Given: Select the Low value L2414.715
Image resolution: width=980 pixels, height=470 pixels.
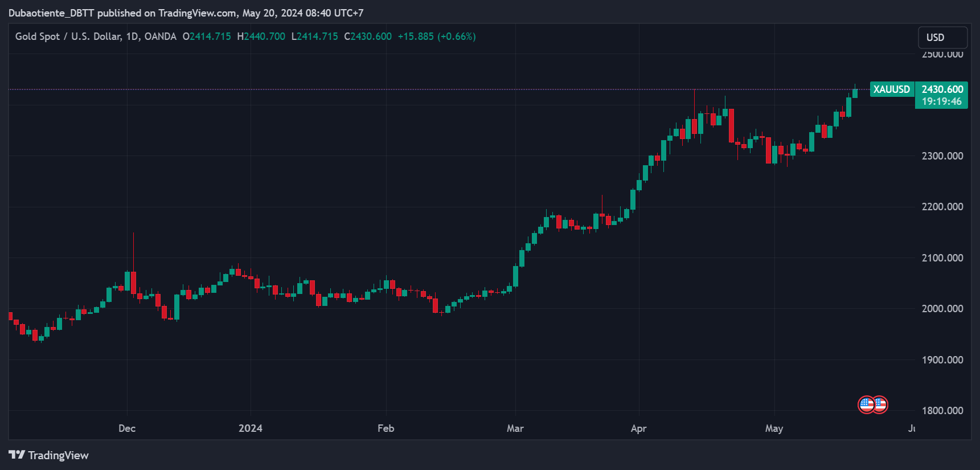Looking at the screenshot, I should pos(314,36).
